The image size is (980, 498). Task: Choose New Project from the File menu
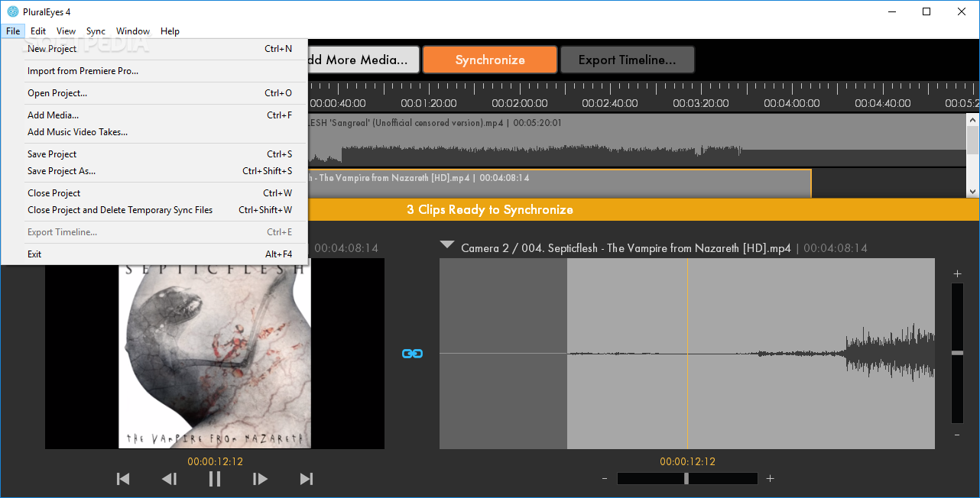coord(154,49)
